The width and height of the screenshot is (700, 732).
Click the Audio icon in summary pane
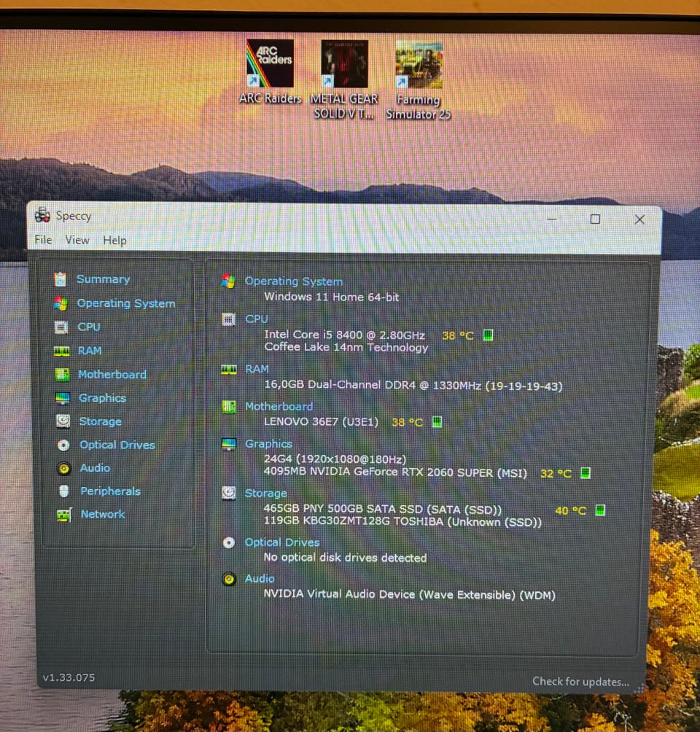[x=229, y=579]
